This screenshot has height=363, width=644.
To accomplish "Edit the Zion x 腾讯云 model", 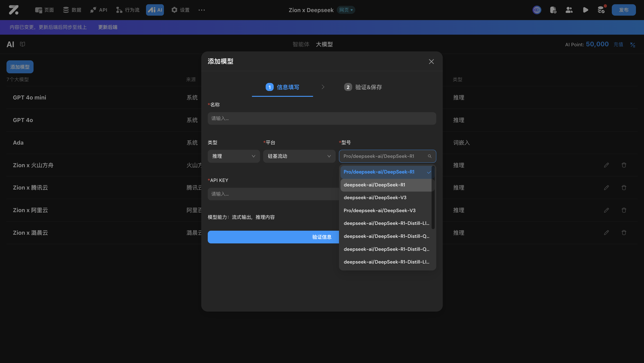I will point(606,188).
